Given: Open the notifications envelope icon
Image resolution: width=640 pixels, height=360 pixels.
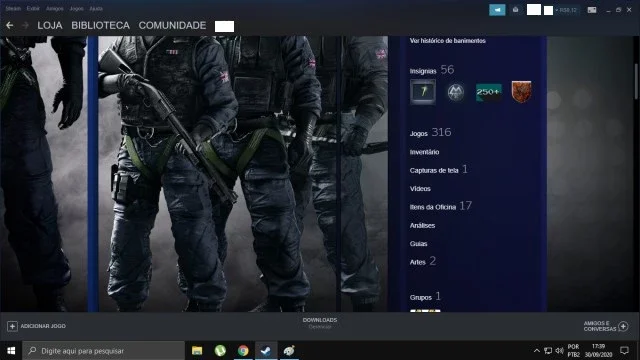Looking at the screenshot, I should [x=516, y=10].
